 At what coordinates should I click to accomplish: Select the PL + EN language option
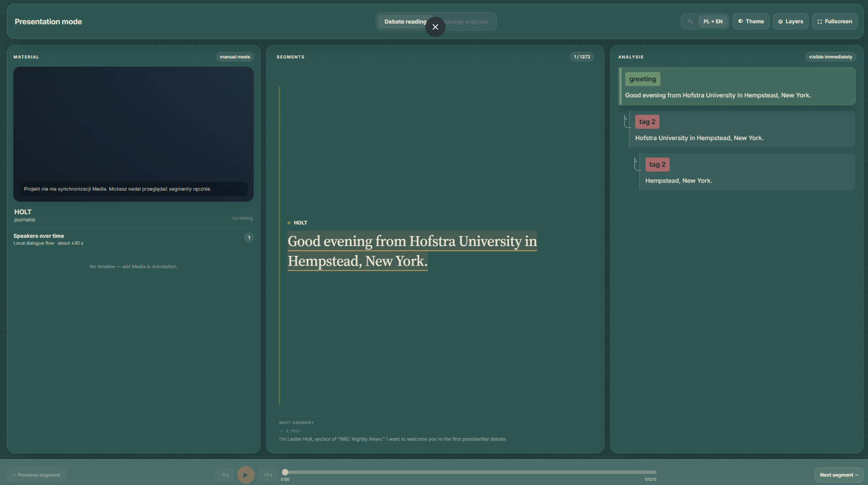click(x=713, y=21)
